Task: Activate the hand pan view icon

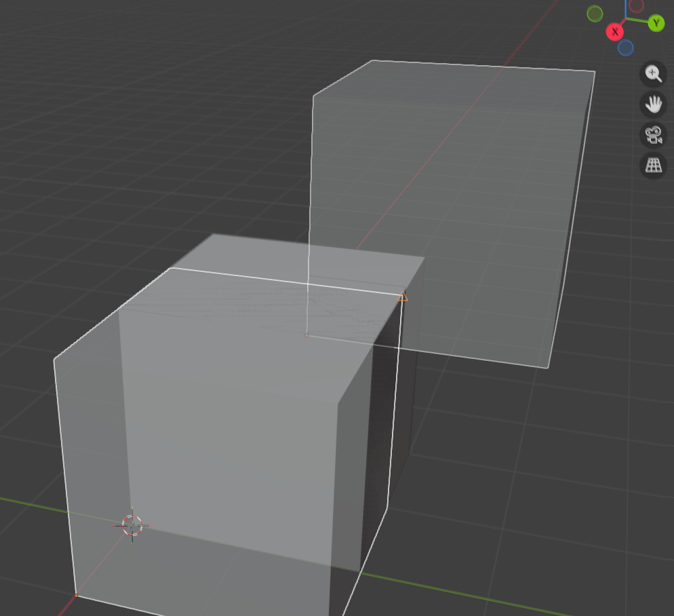Action: tap(653, 104)
